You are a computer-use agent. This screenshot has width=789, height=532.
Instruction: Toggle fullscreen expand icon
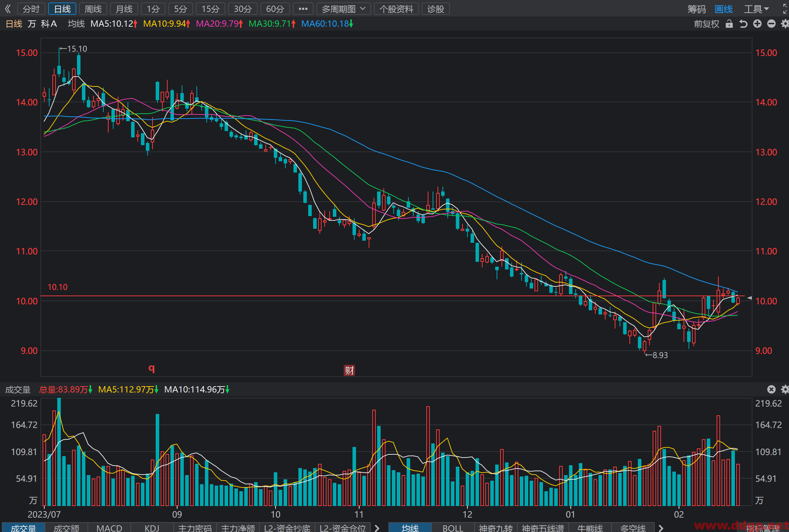click(x=785, y=9)
